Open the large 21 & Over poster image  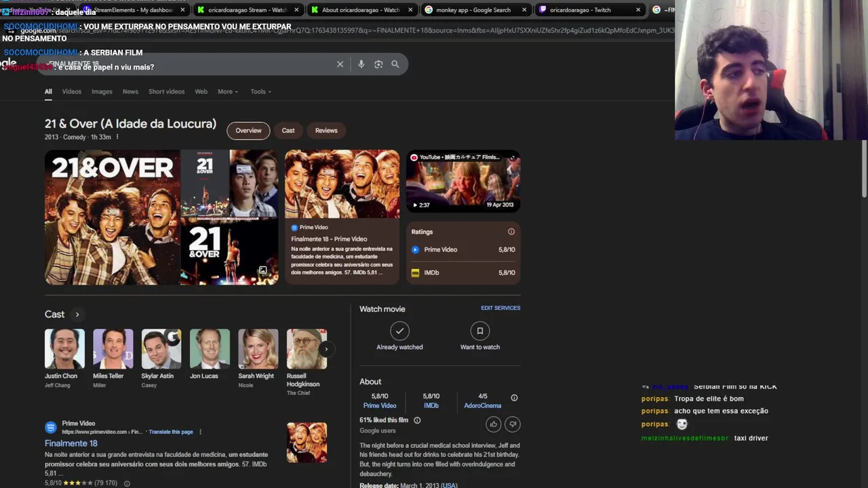coord(113,218)
